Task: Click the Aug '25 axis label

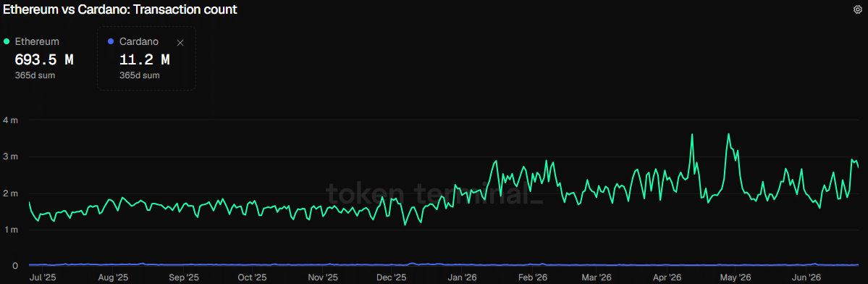Action: tap(114, 277)
